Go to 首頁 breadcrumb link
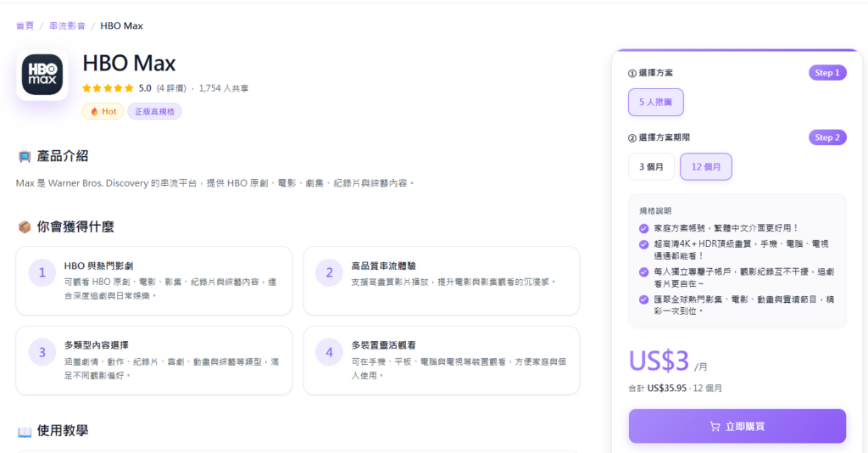 [x=25, y=25]
